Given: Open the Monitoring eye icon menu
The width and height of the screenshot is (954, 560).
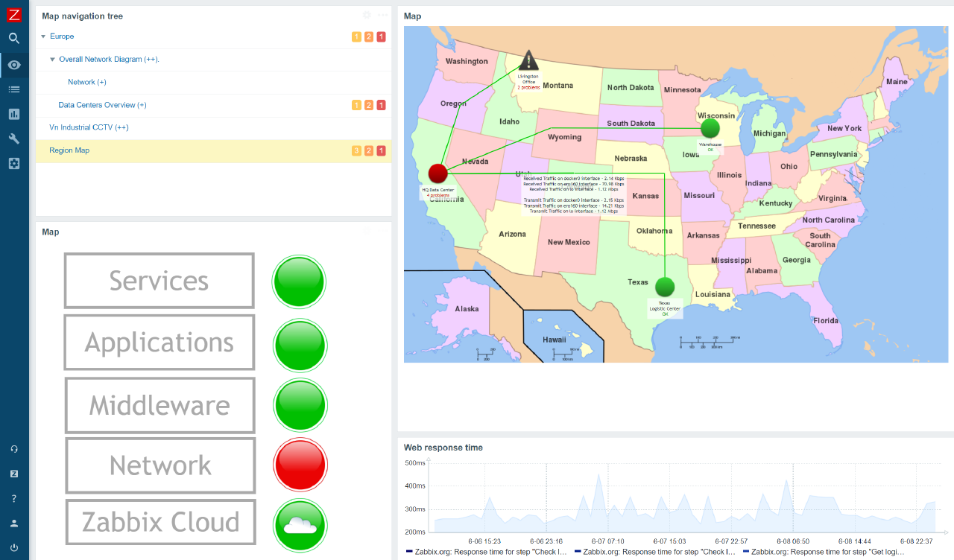Looking at the screenshot, I should click(x=14, y=65).
